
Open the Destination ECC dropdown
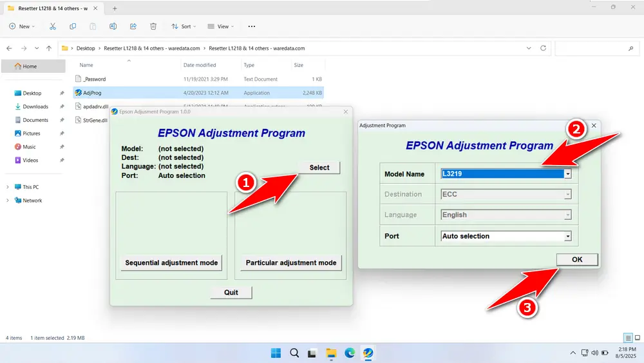coord(567,194)
